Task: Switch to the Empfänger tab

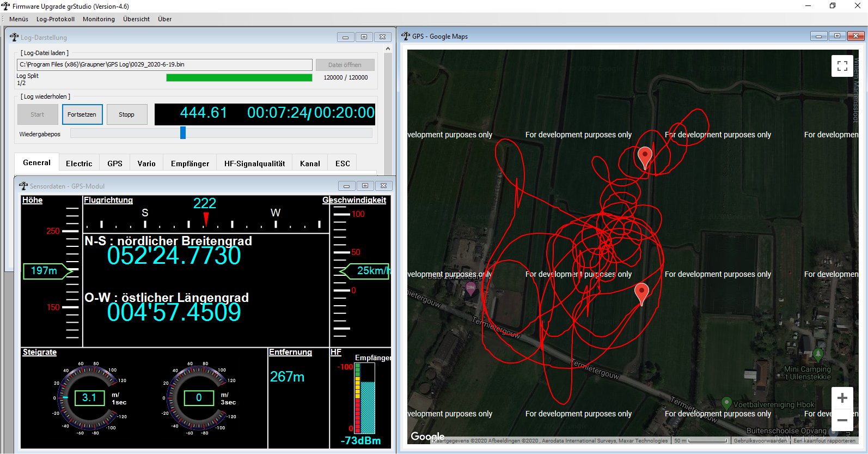Action: coord(190,164)
